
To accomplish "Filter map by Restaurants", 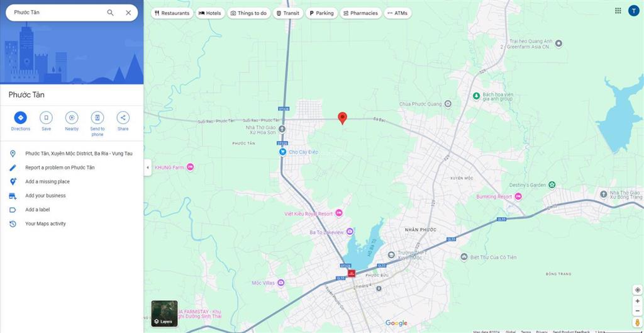I will tap(172, 13).
